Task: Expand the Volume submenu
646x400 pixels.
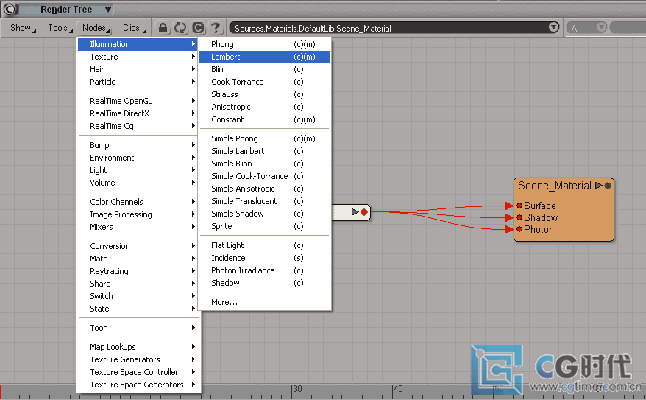Action: (x=138, y=183)
